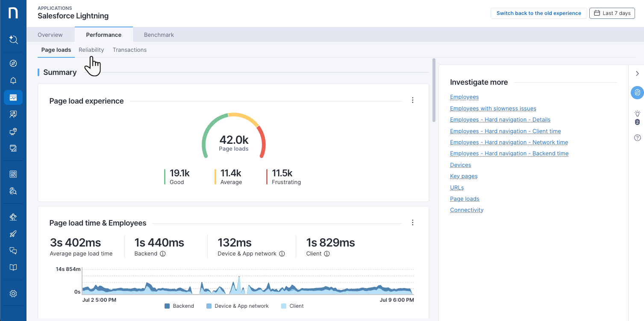Open Page load experience three-dot menu
This screenshot has height=321, width=644.
click(x=412, y=100)
